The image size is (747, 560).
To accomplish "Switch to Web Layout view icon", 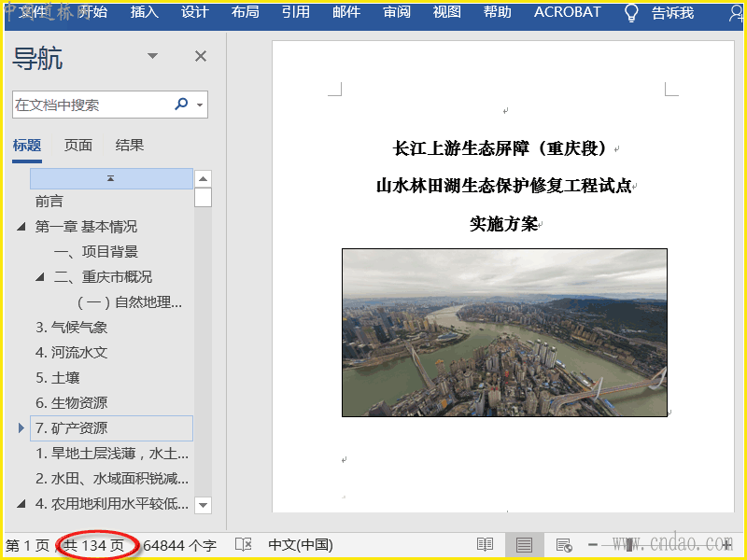I will [563, 544].
